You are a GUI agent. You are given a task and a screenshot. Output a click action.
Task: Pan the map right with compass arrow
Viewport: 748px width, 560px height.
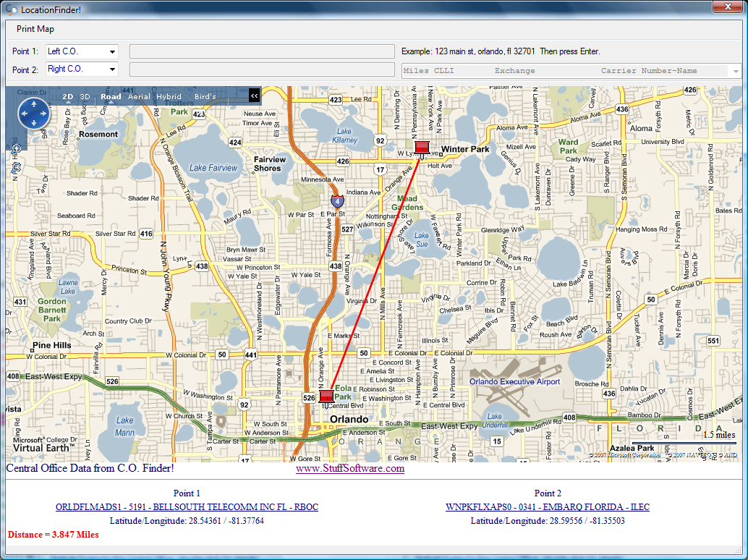click(43, 114)
